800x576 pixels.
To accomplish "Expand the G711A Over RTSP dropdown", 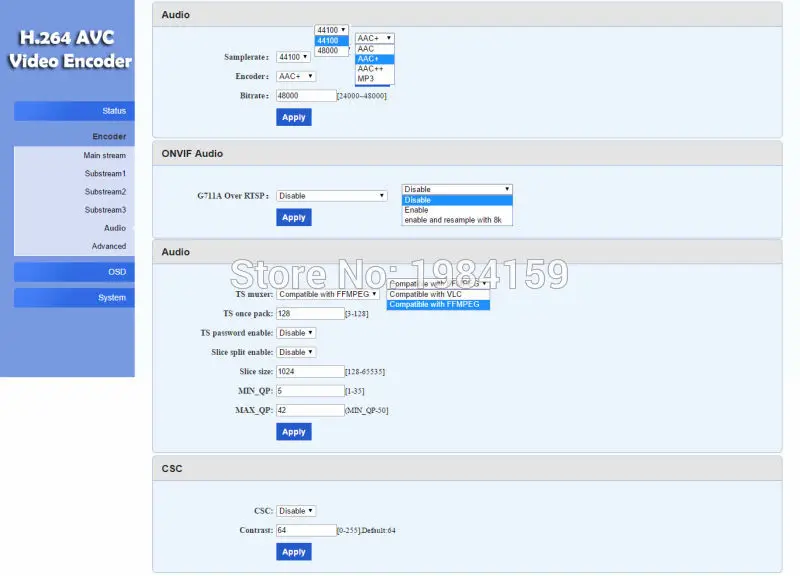I will (x=332, y=196).
